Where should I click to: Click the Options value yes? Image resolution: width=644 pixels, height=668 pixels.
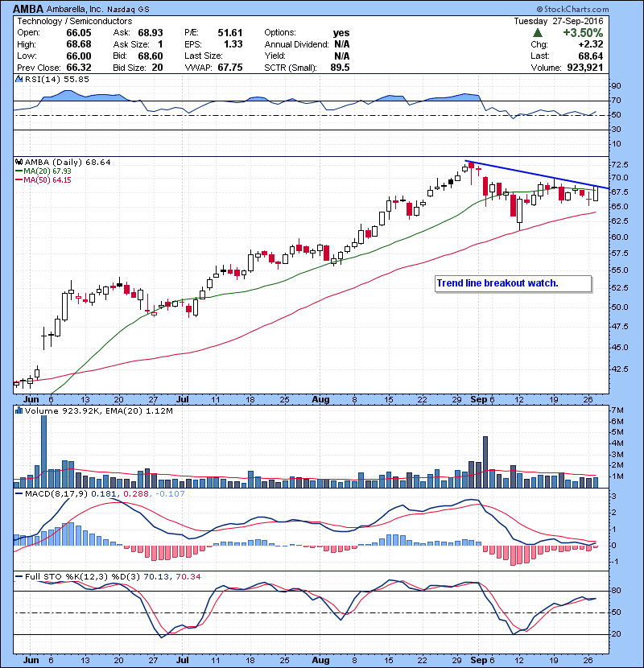pyautogui.click(x=341, y=33)
